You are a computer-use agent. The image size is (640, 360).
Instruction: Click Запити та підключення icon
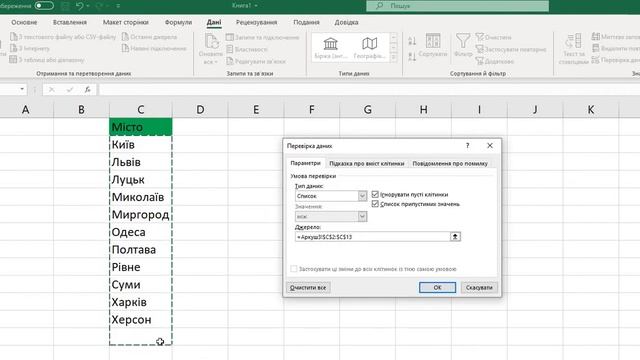click(x=230, y=37)
